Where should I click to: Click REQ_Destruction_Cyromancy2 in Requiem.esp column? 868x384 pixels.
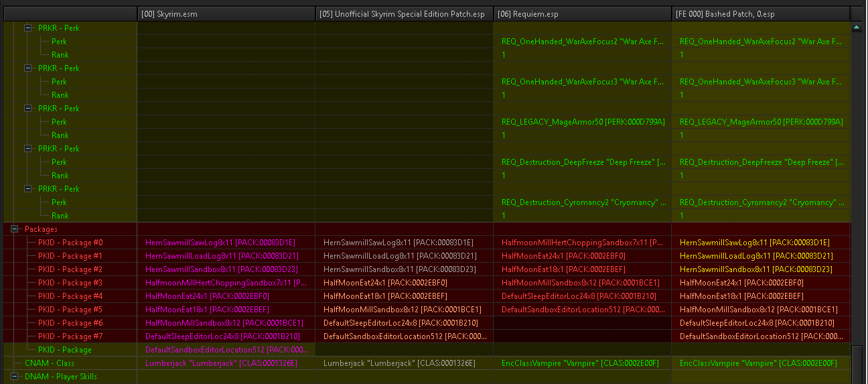point(583,202)
